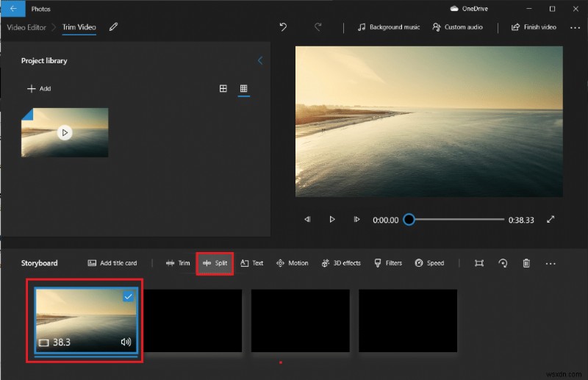Rotate the selected clip
The image size is (588, 380).
click(x=503, y=263)
